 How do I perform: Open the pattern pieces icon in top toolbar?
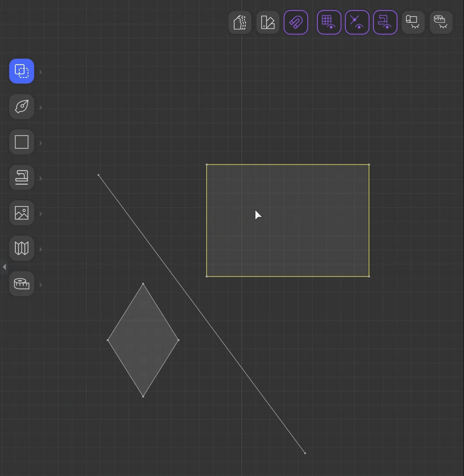coord(240,22)
